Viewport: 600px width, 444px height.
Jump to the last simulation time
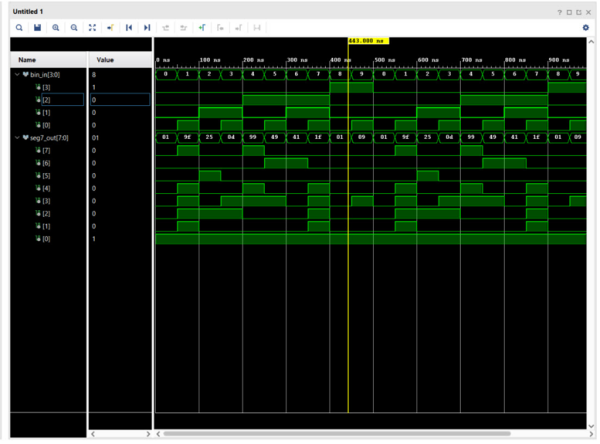[x=147, y=28]
